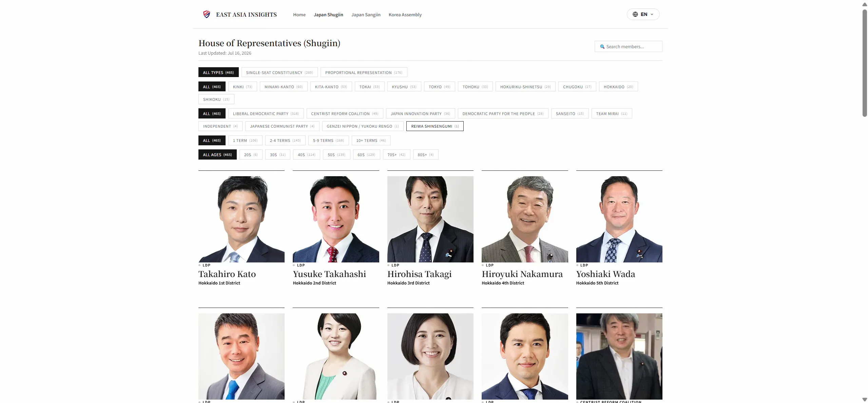The height and width of the screenshot is (403, 868).
Task: Filter ages by 50s
Action: pyautogui.click(x=336, y=154)
